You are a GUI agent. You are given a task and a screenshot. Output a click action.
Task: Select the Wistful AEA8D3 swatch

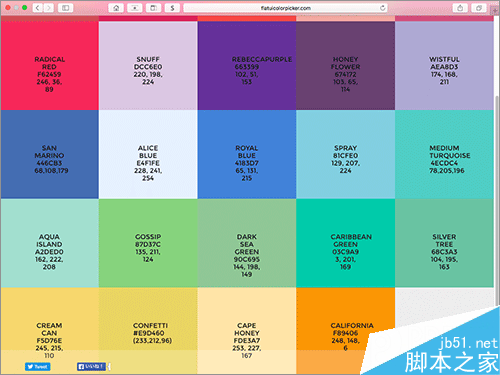pos(444,66)
